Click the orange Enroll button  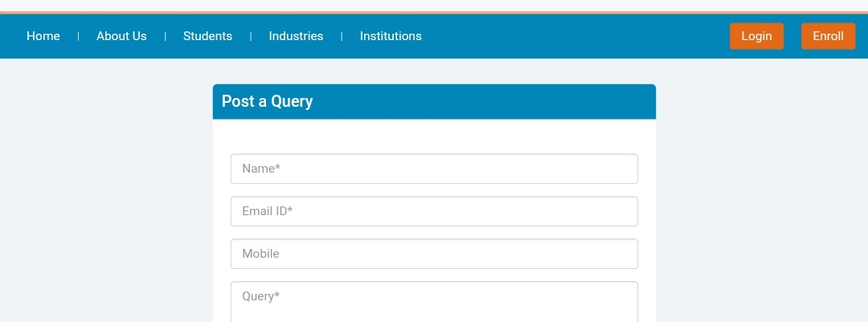tap(828, 36)
